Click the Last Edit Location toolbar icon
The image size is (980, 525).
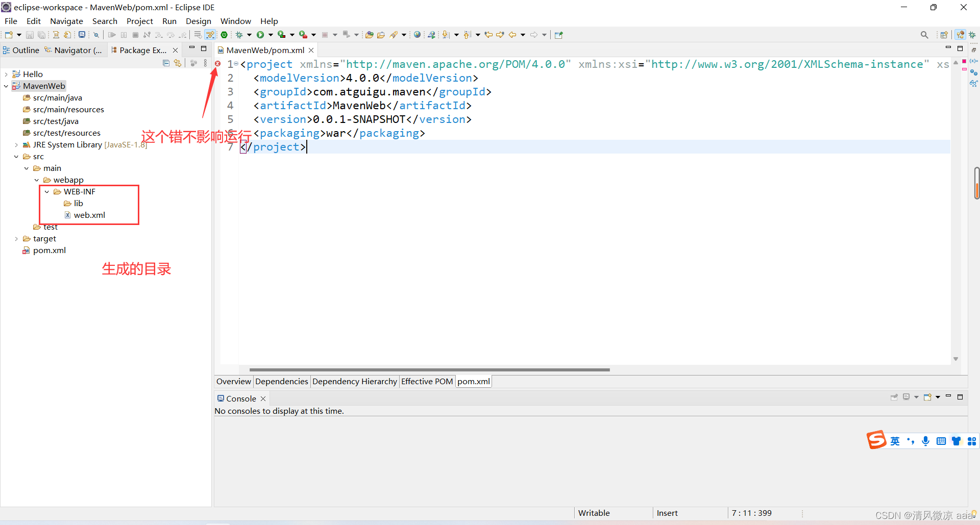pyautogui.click(x=488, y=35)
